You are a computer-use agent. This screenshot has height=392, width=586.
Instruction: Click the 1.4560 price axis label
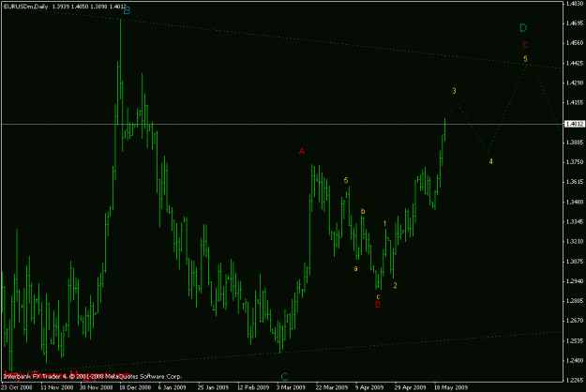[x=575, y=43]
